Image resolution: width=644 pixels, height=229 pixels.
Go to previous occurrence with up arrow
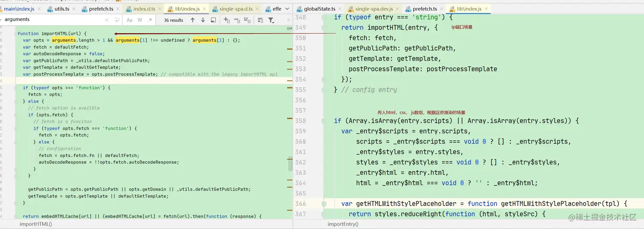click(x=193, y=20)
